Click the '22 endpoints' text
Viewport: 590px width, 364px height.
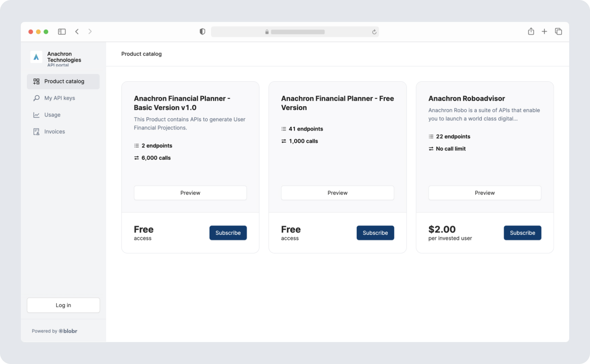[453, 136]
